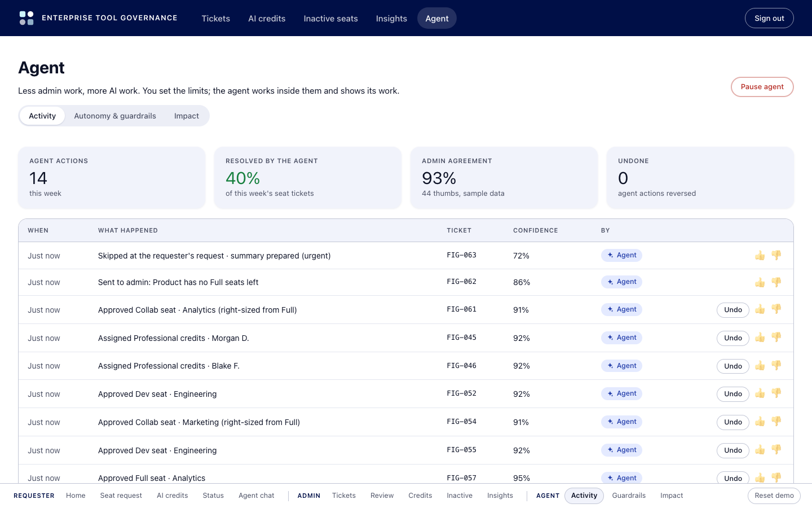This screenshot has height=508, width=812.
Task: Go to AI credits in top navigation
Action: [267, 19]
